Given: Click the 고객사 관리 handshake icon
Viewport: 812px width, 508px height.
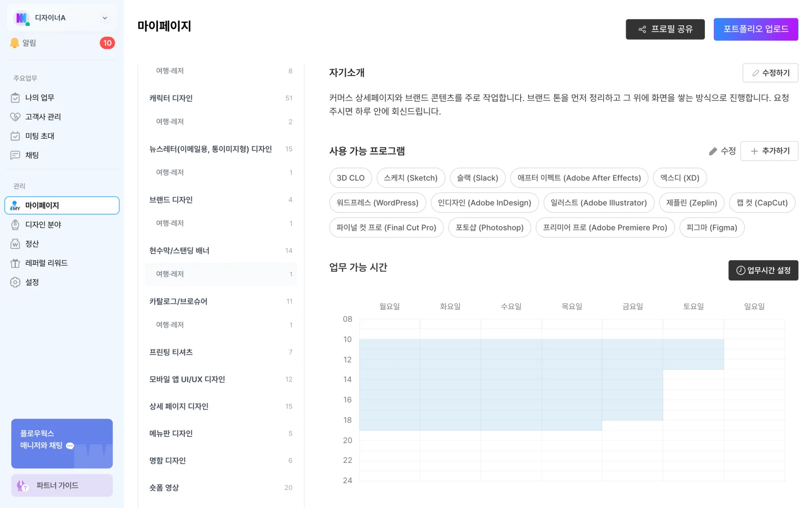Looking at the screenshot, I should [15, 117].
